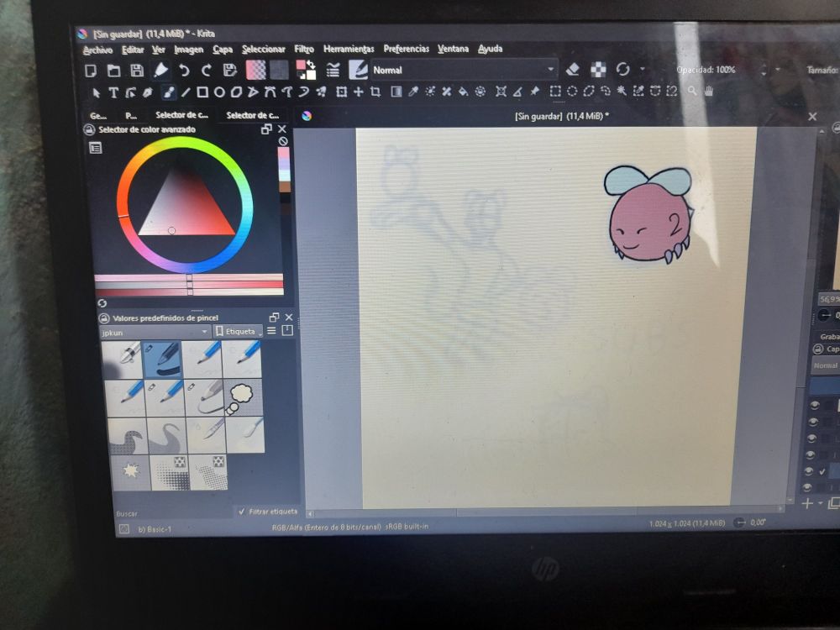Screen dimensions: 840x630
Task: Select the Freehand Brush tool
Action: [x=168, y=92]
